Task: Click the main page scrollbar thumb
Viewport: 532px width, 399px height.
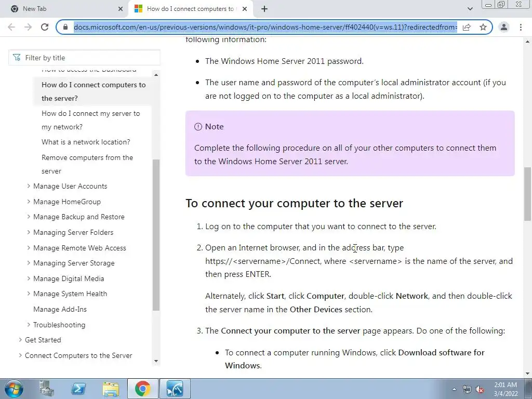Action: (527, 193)
